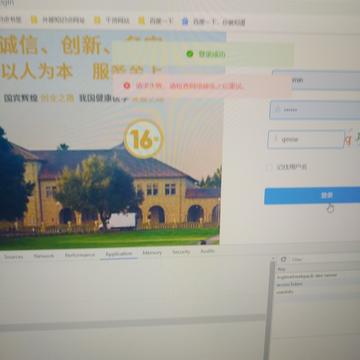The height and width of the screenshot is (360, 360).
Task: Refresh the captcha image beside the code field
Action: click(x=353, y=139)
